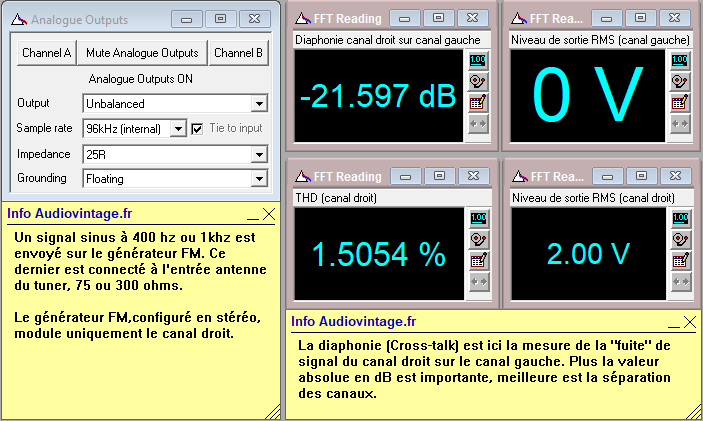Click the 1.00 precision icon in canal droit RMS reading
Screen dimensions: 703x421
tap(681, 218)
